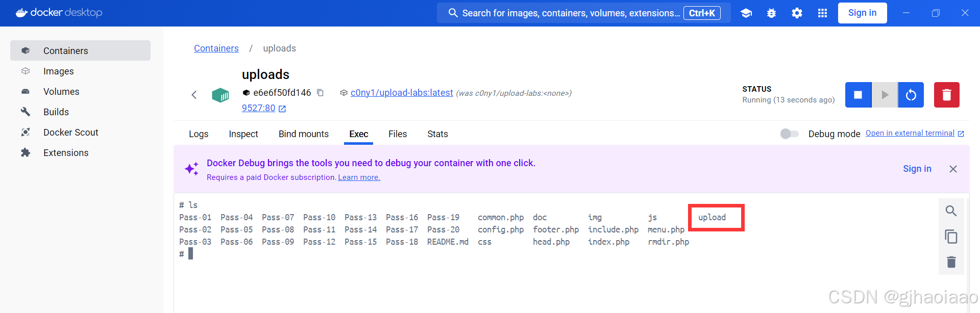Viewport: 980px width, 313px height.
Task: Switch to the Stats tab
Action: point(437,134)
